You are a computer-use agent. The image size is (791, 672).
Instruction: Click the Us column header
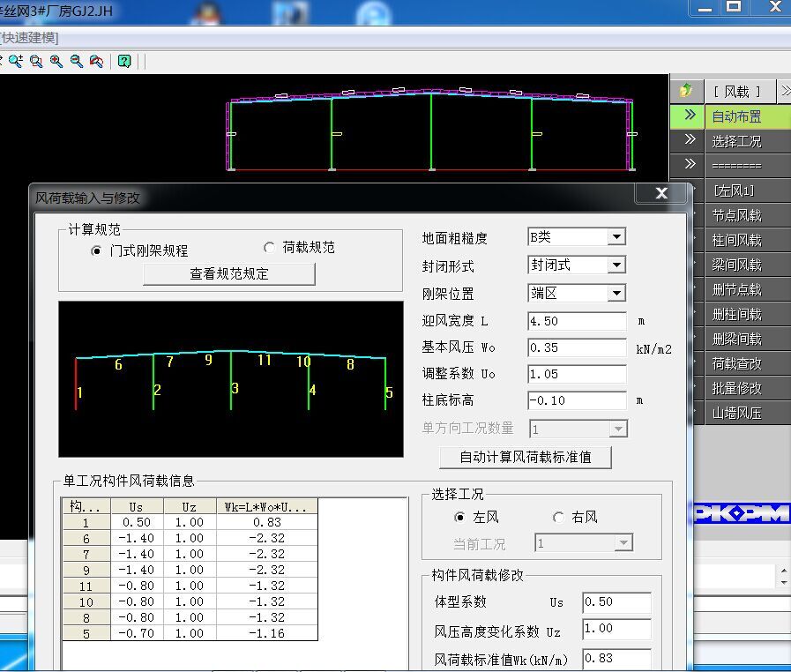tap(137, 506)
